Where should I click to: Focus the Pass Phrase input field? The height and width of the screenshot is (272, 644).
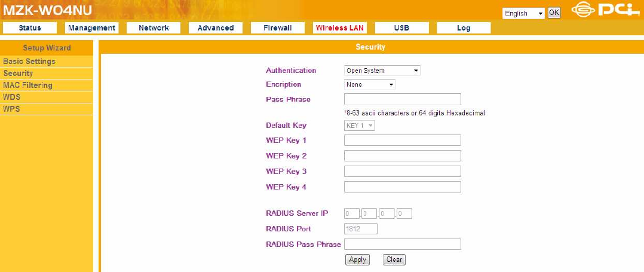(403, 99)
